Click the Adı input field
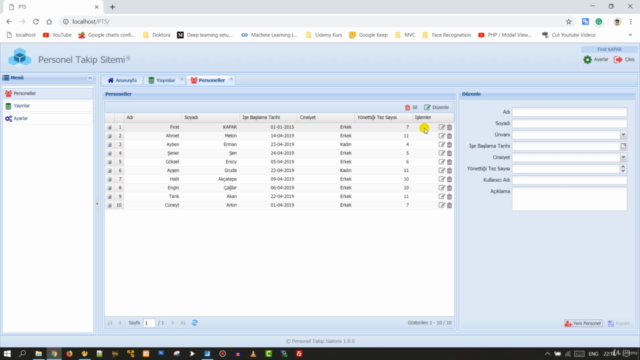This screenshot has width=640, height=360. pyautogui.click(x=569, y=112)
